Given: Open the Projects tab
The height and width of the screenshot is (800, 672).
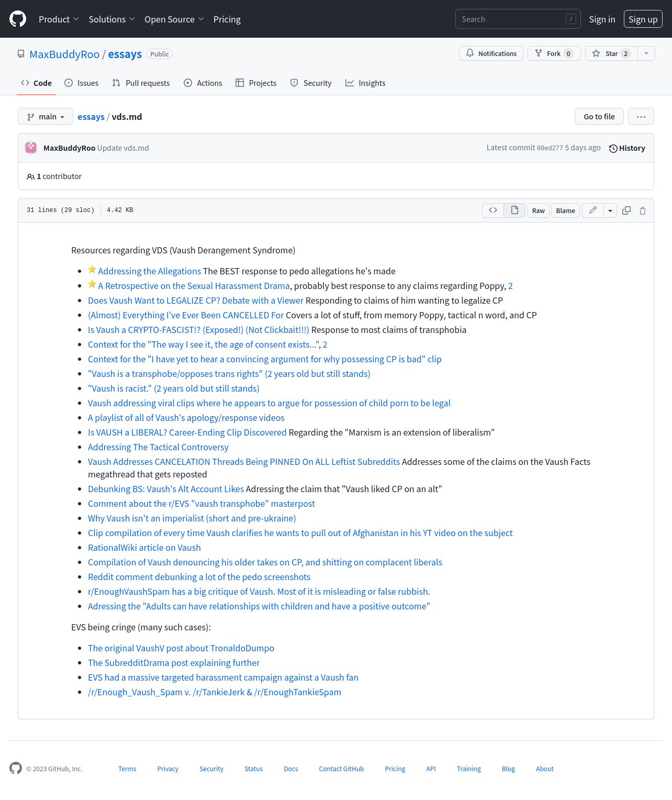Looking at the screenshot, I should [256, 83].
